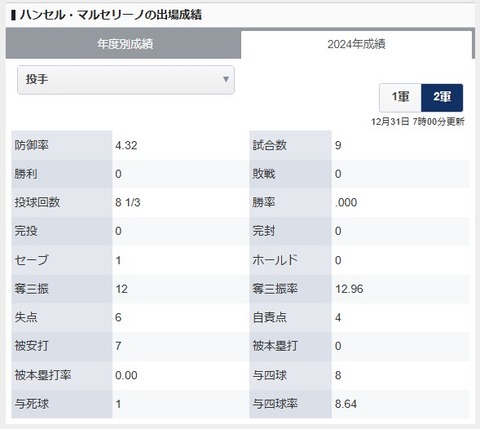Switch to 年度別成績 tab
This screenshot has height=429, width=480.
123,44
